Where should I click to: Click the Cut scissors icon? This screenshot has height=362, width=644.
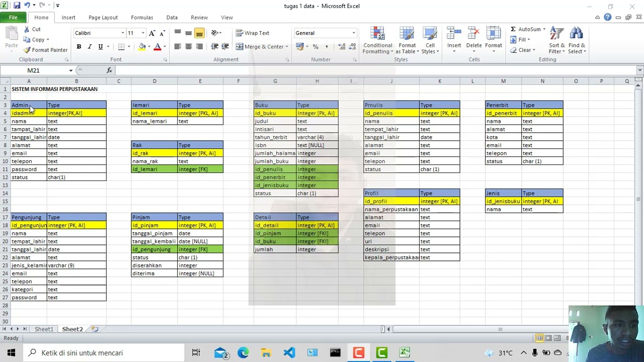(x=27, y=29)
